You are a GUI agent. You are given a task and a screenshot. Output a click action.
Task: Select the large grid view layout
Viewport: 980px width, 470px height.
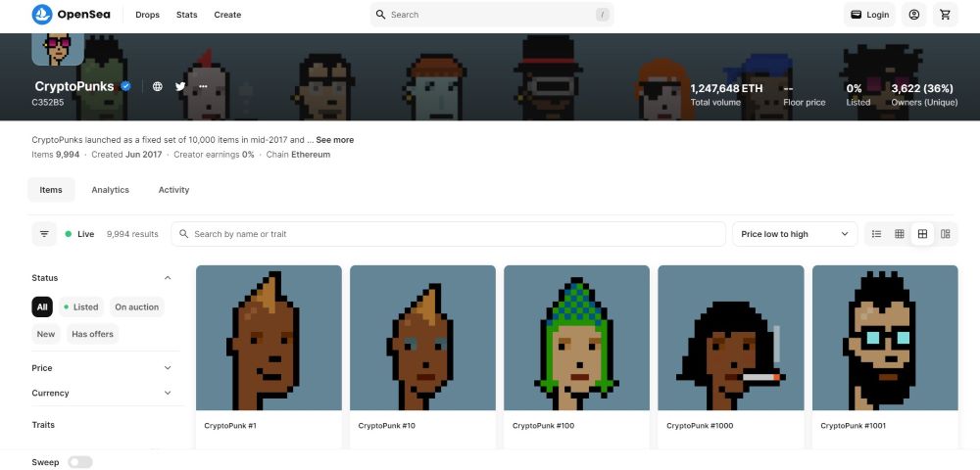coord(922,234)
